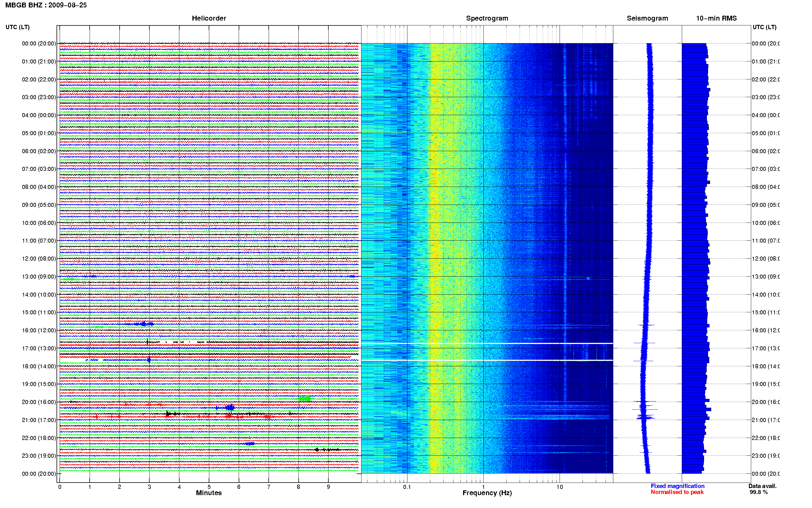Click left time label 01:00 (21:00)
Screen dimensions: 812x508
point(39,61)
